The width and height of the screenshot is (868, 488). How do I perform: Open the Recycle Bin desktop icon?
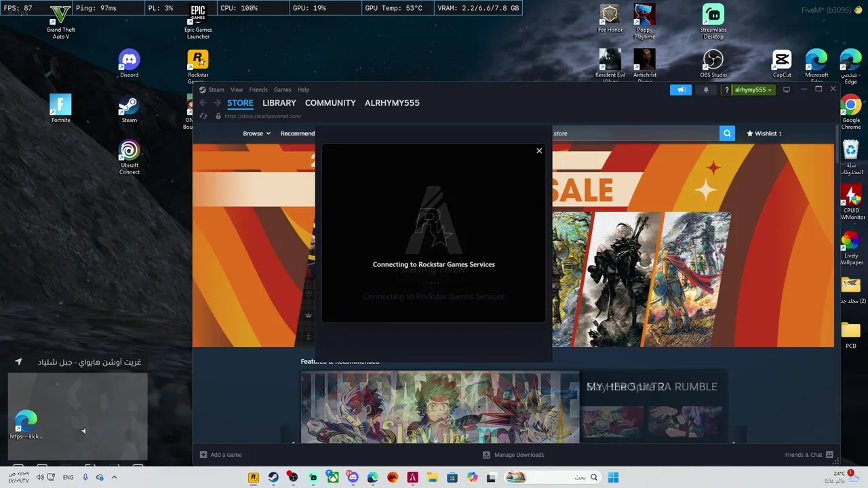(851, 157)
